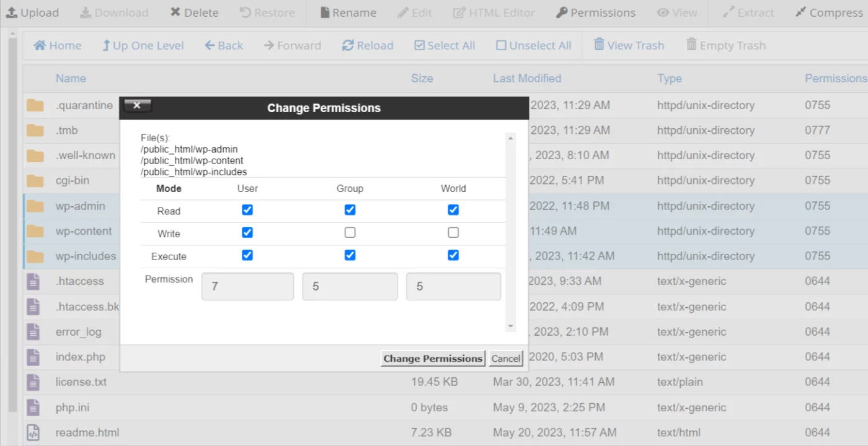Click the 0777 permissions value for .tmb
The height and width of the screenshot is (446, 868).
[818, 130]
